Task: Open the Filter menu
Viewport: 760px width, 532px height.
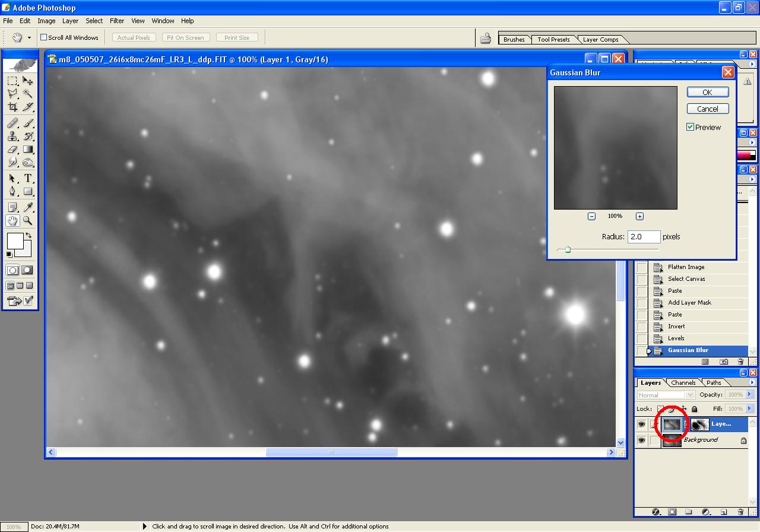Action: [x=117, y=21]
